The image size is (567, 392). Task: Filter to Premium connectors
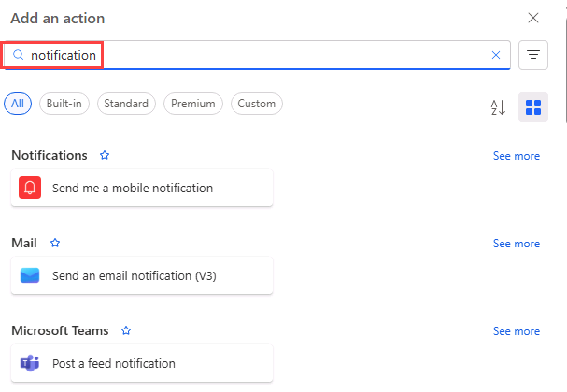pos(193,104)
